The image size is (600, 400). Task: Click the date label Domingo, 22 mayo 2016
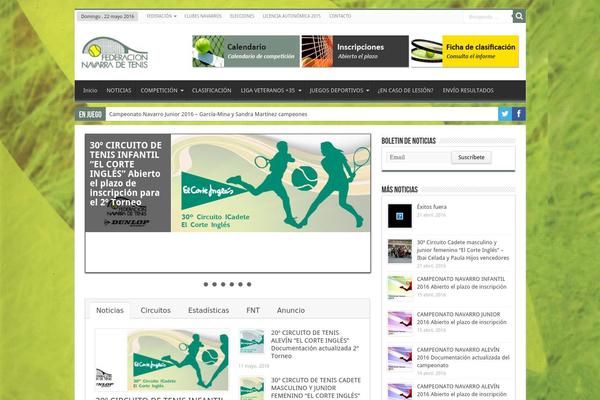(x=108, y=16)
